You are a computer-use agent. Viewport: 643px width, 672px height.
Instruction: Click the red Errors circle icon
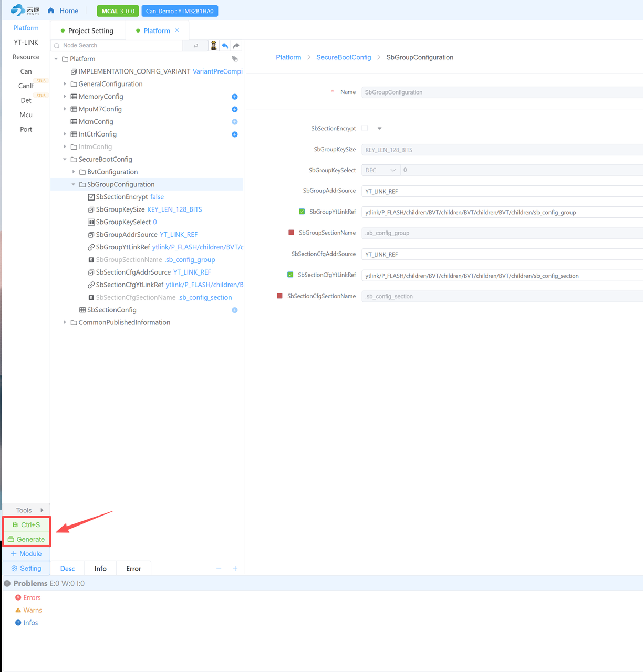tap(18, 597)
